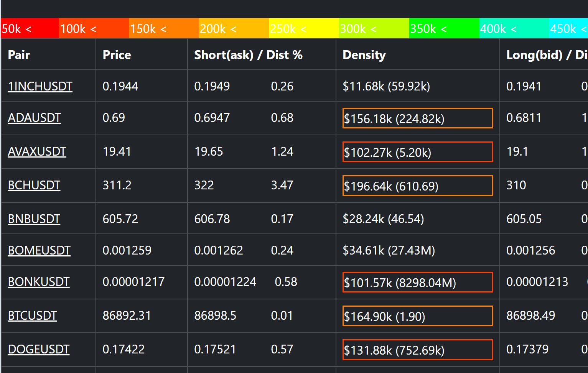Click the 350k green legend swatch
The image size is (588, 373).
coord(444,28)
